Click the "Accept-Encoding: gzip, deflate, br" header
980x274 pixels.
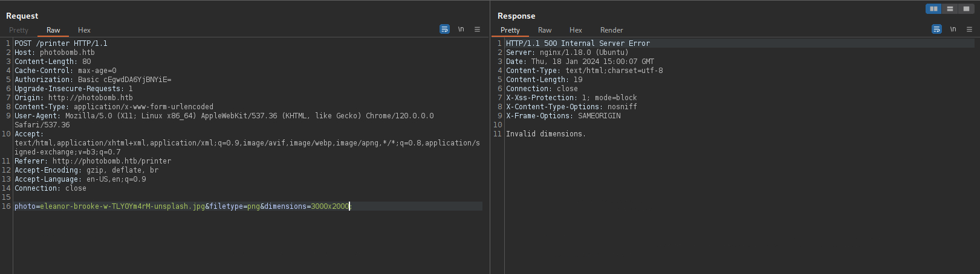tap(86, 170)
